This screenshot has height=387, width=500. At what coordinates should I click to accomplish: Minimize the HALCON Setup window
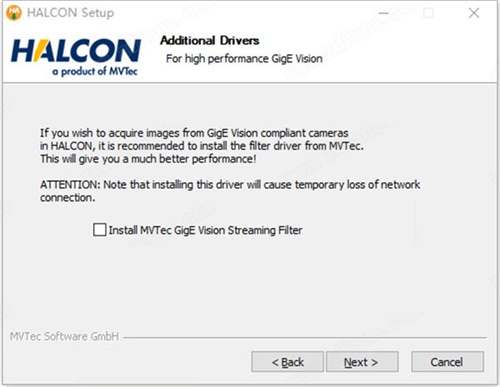point(384,13)
